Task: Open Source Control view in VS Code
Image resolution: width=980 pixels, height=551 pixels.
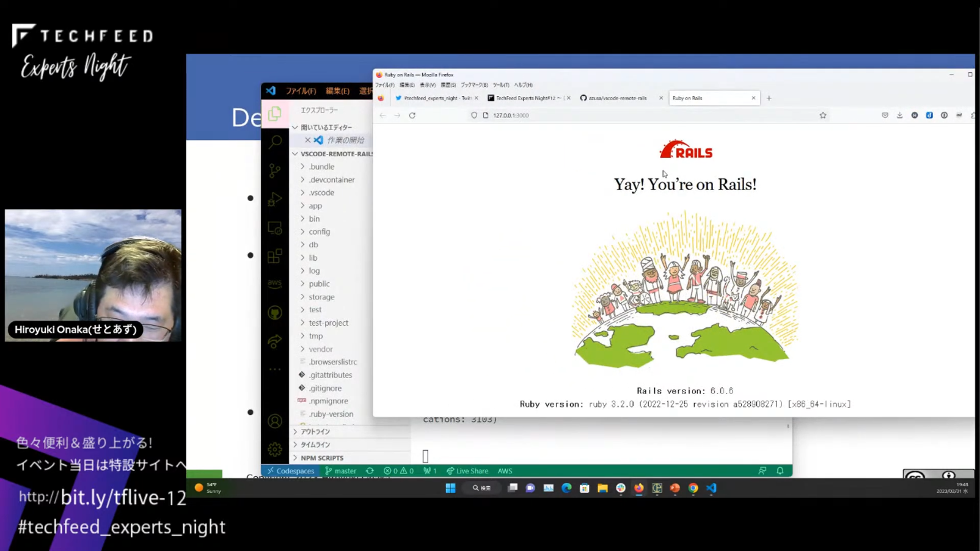Action: (275, 170)
